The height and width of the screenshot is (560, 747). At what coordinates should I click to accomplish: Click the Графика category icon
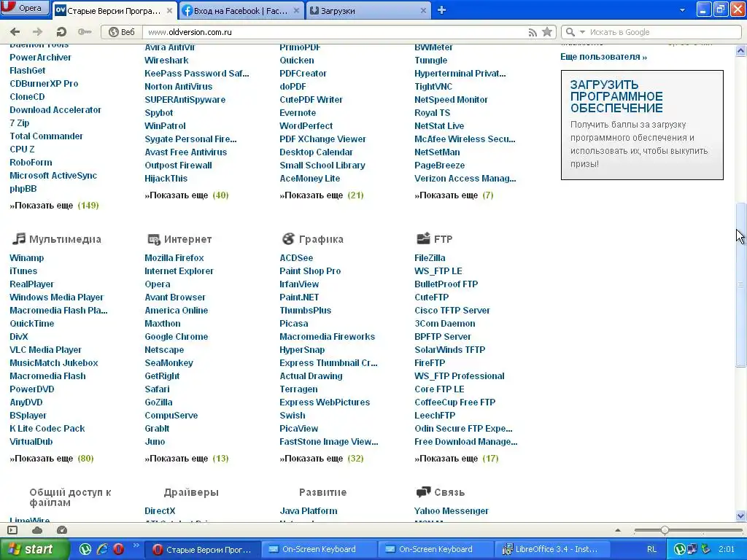tap(288, 238)
